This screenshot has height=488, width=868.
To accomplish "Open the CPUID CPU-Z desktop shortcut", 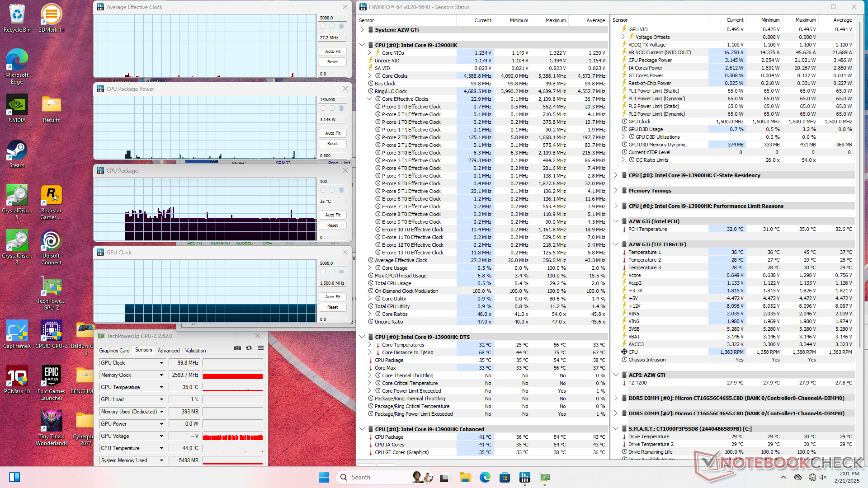I will click(51, 334).
